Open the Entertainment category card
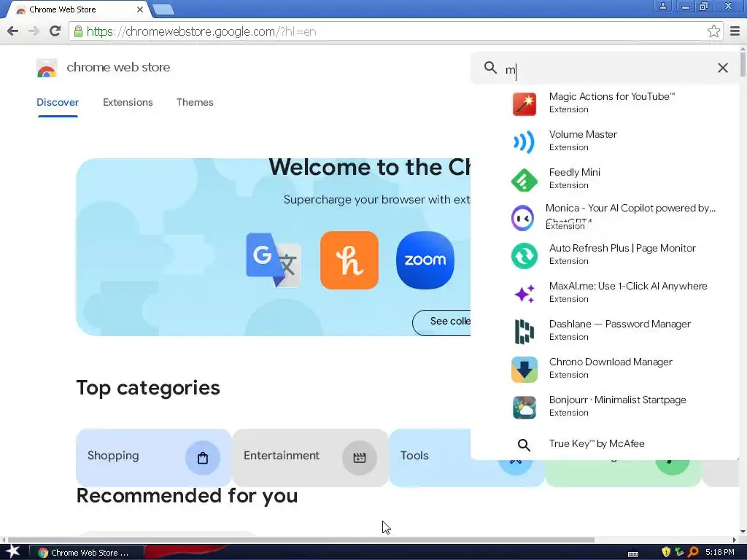 pos(310,457)
